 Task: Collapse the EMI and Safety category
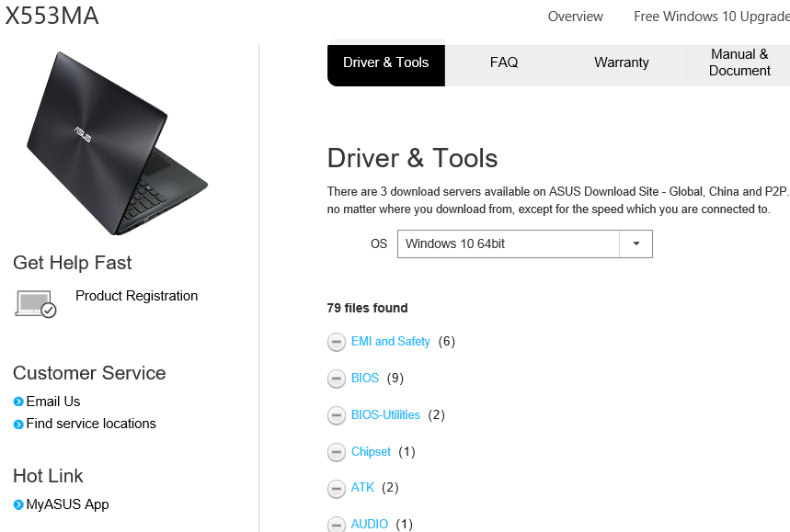click(x=336, y=342)
